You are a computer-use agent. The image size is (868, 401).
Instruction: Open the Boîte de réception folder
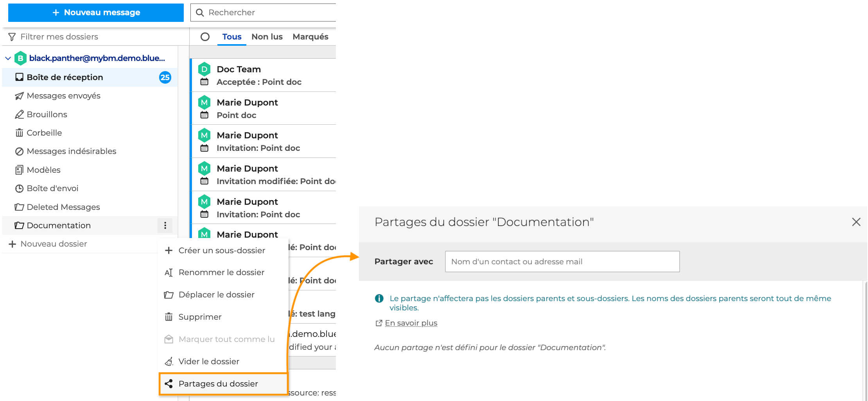tap(65, 77)
